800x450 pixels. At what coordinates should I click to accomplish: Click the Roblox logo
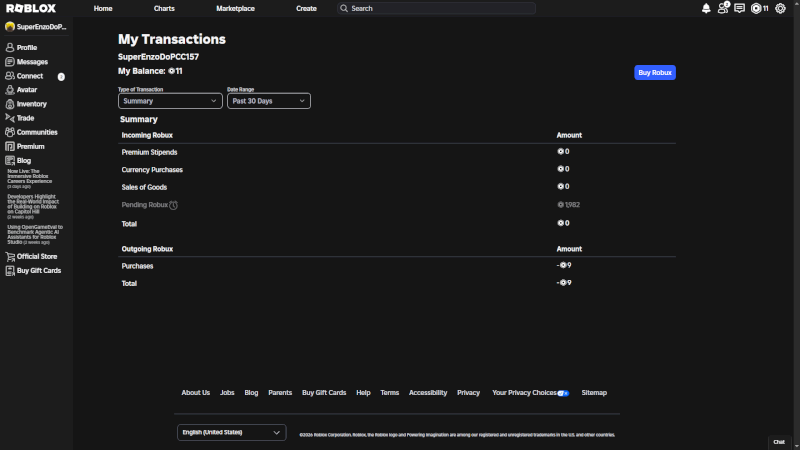click(x=30, y=8)
